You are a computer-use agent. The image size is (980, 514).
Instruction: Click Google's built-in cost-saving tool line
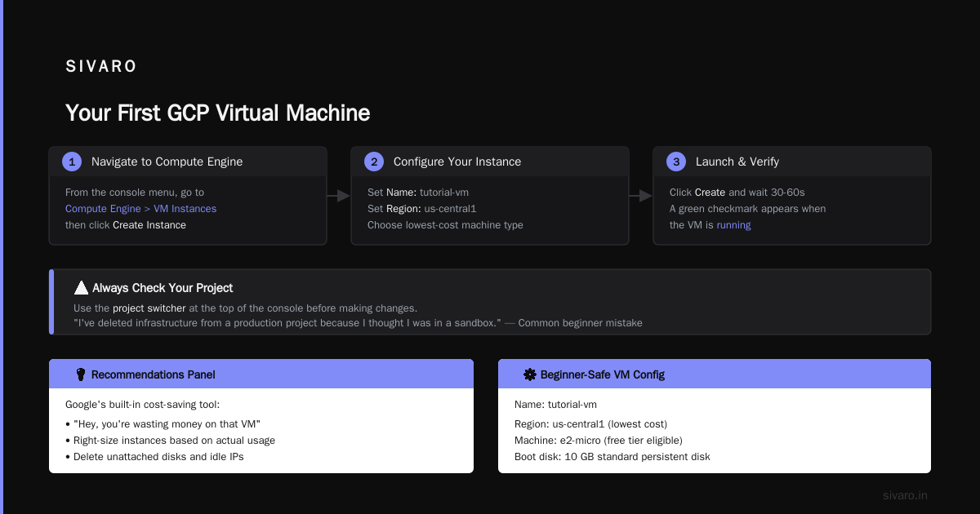143,405
